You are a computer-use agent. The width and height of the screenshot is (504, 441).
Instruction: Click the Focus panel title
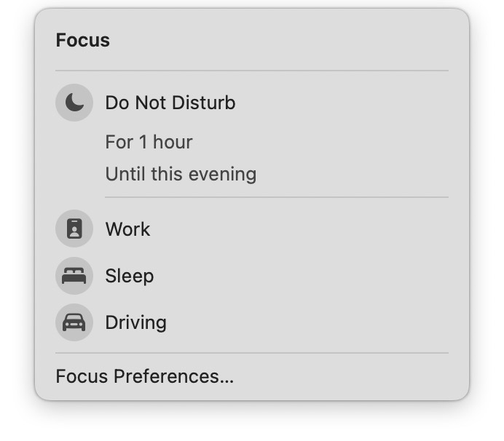[82, 41]
